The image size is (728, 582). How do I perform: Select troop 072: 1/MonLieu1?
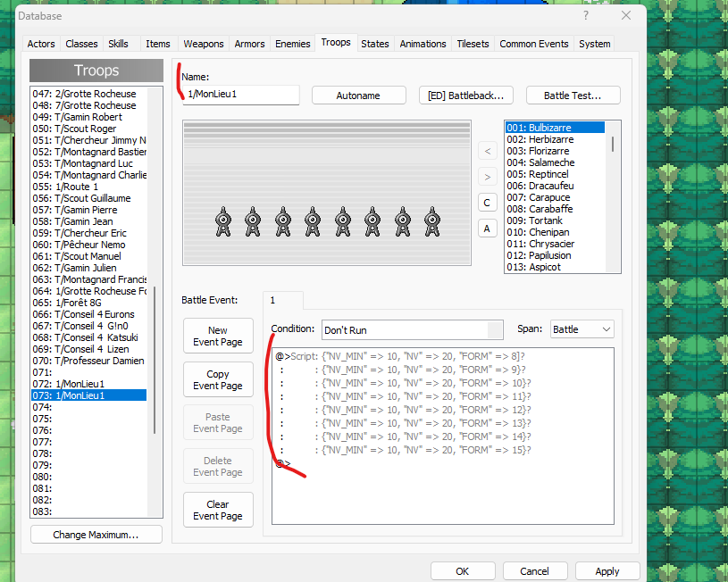pos(88,384)
